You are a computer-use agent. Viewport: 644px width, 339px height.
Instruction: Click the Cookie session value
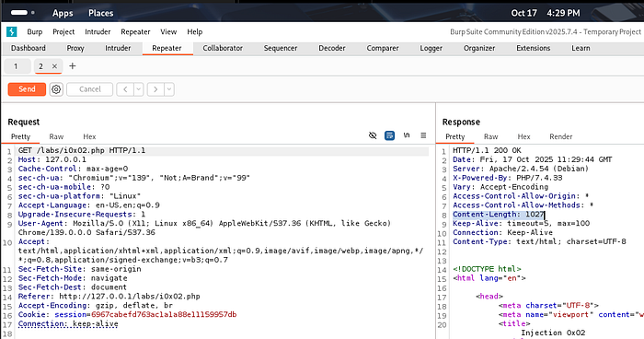[164, 315]
